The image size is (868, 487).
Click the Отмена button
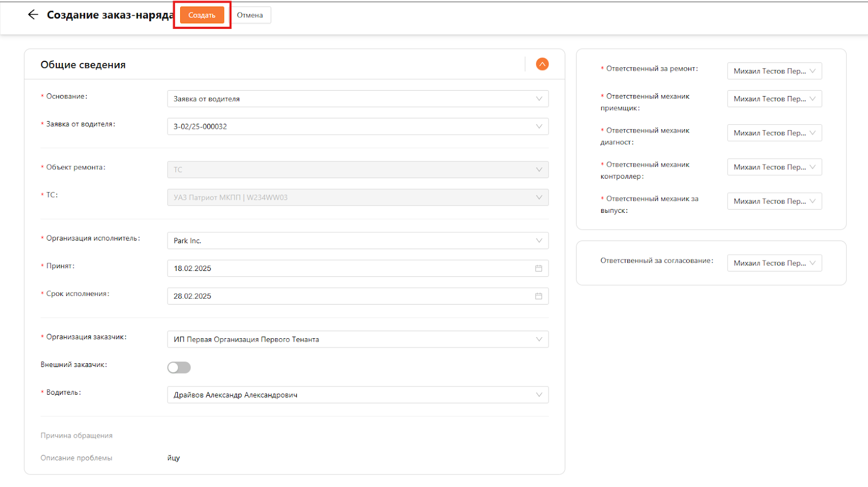[x=250, y=15]
